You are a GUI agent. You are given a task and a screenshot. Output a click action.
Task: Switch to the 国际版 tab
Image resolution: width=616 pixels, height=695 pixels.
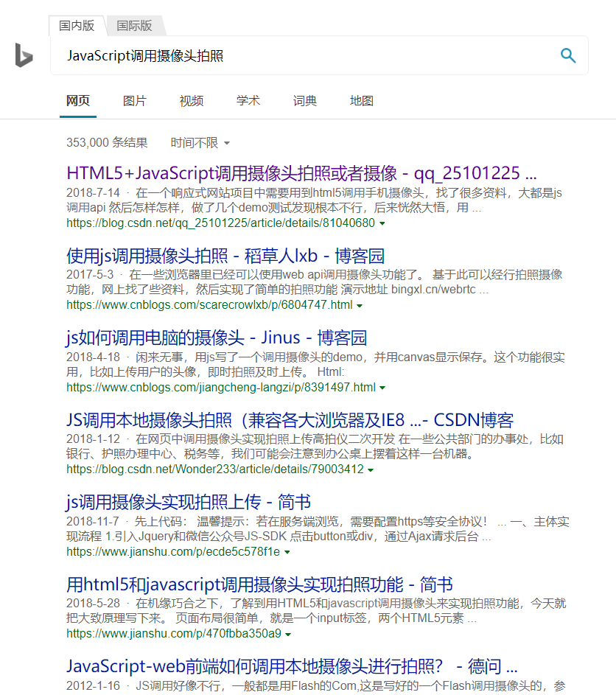[134, 25]
